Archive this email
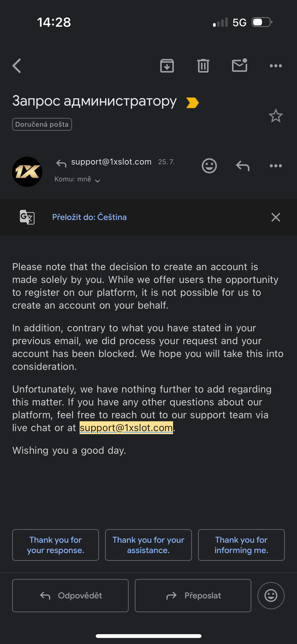This screenshot has width=297, height=644. pyautogui.click(x=167, y=66)
